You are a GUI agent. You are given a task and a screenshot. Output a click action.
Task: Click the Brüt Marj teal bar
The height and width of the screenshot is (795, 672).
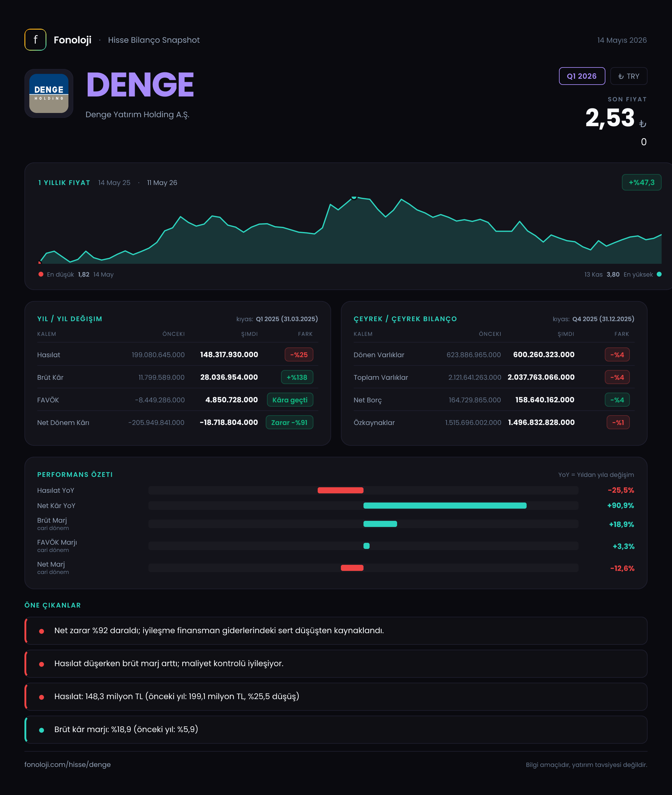pos(380,524)
